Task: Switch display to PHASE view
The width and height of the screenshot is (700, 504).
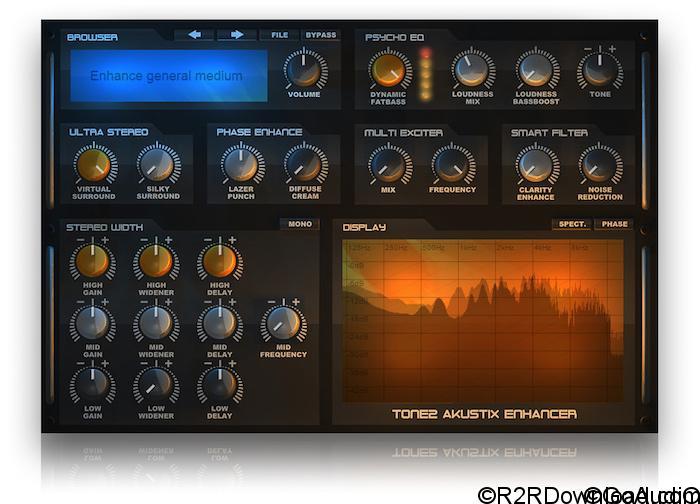Action: (x=614, y=224)
